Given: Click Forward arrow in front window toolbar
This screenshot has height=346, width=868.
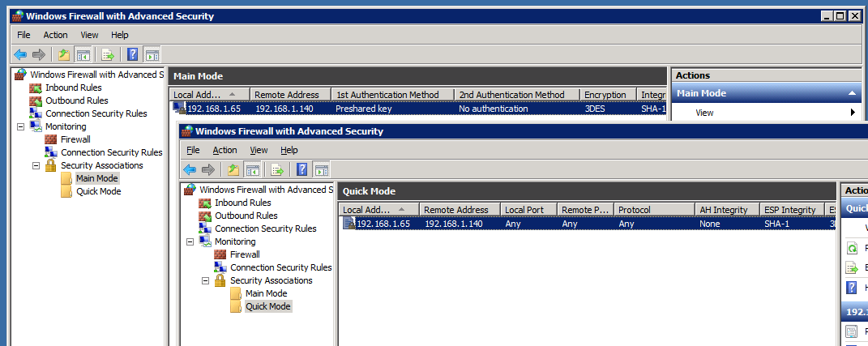Looking at the screenshot, I should click(x=208, y=169).
